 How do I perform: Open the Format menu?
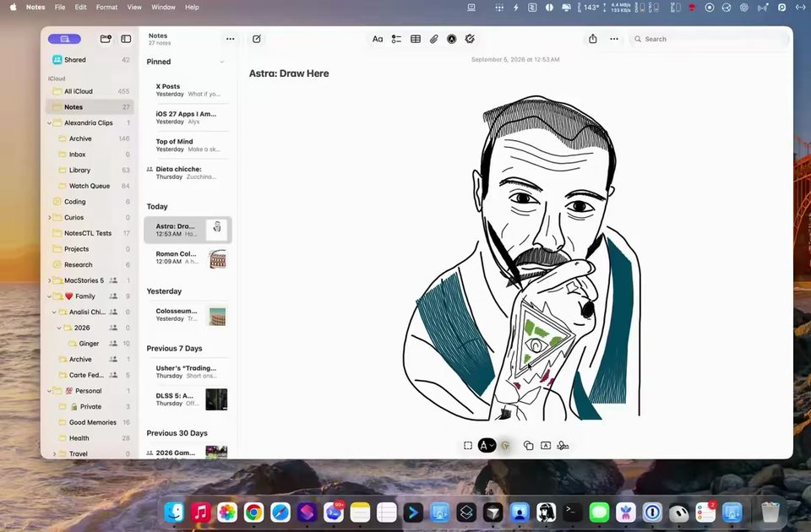tap(106, 8)
